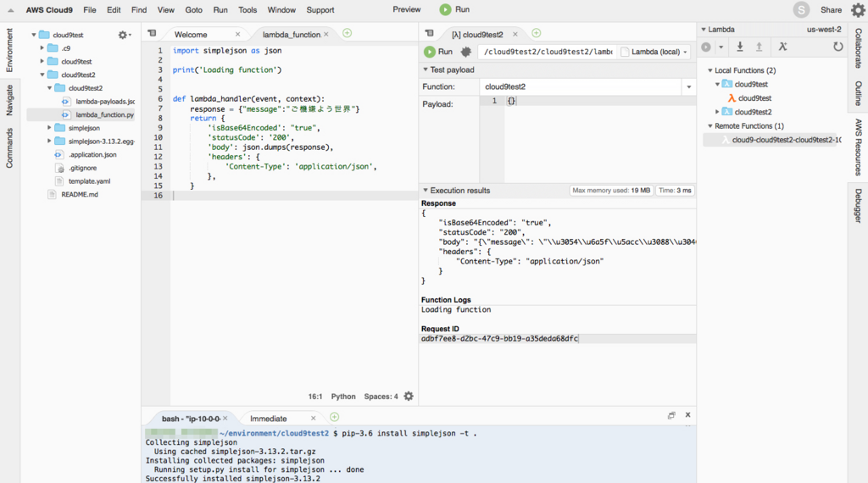Image resolution: width=868 pixels, height=483 pixels.
Task: Collapse the Execution results section
Action: [x=426, y=191]
